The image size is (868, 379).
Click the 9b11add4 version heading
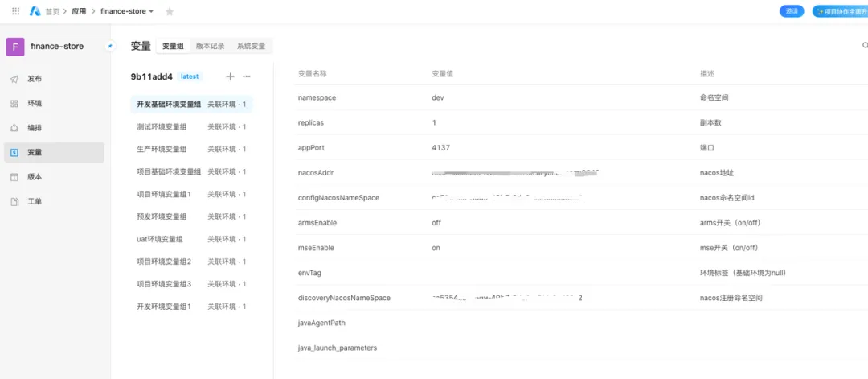152,76
